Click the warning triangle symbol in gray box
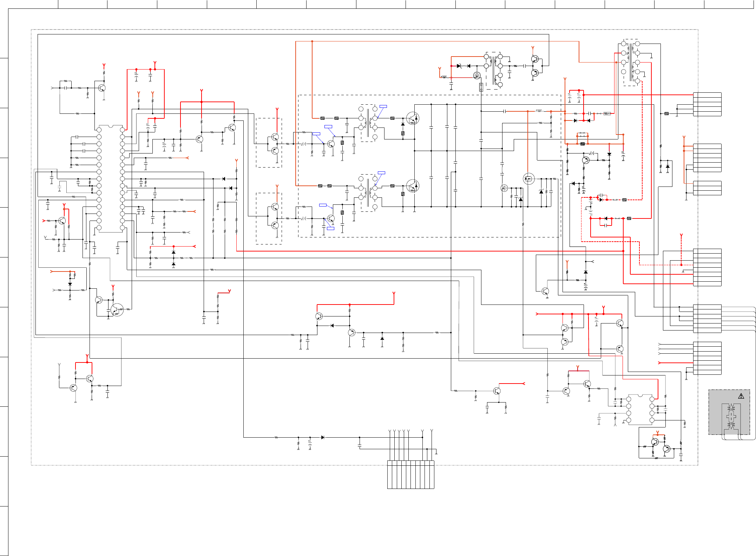 pos(741,396)
